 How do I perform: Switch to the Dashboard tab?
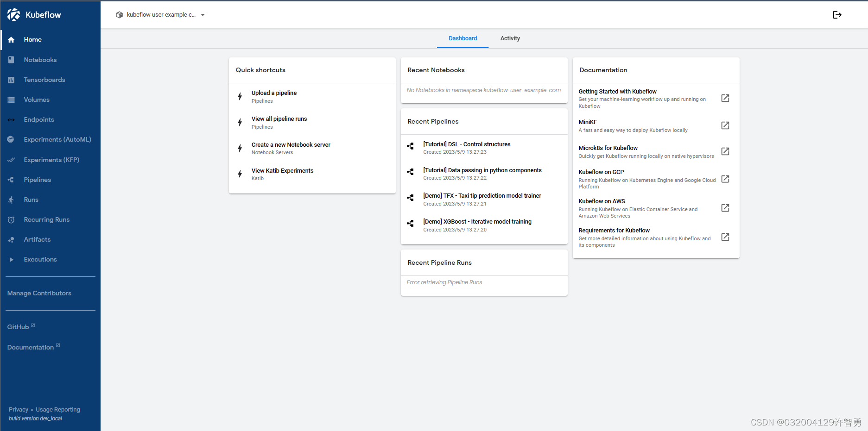[x=463, y=38]
